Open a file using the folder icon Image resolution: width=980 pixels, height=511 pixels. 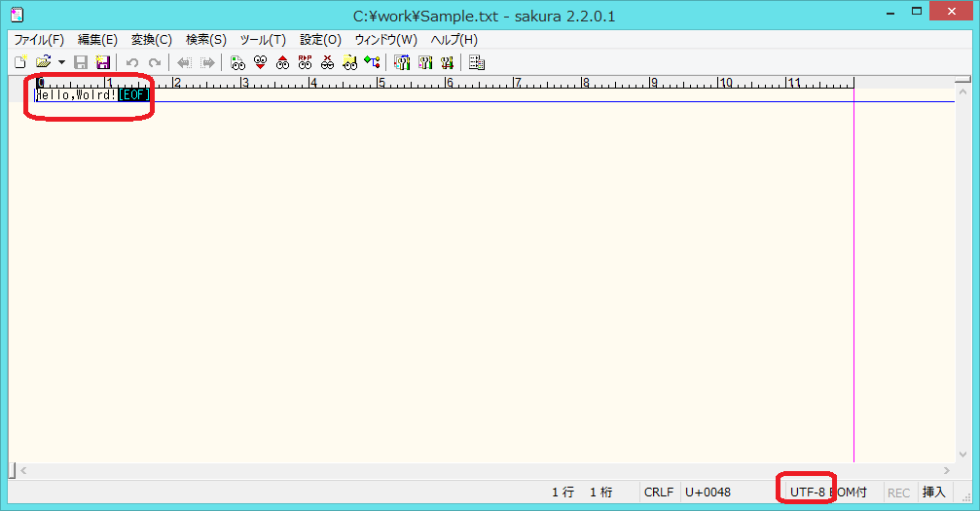coord(43,62)
